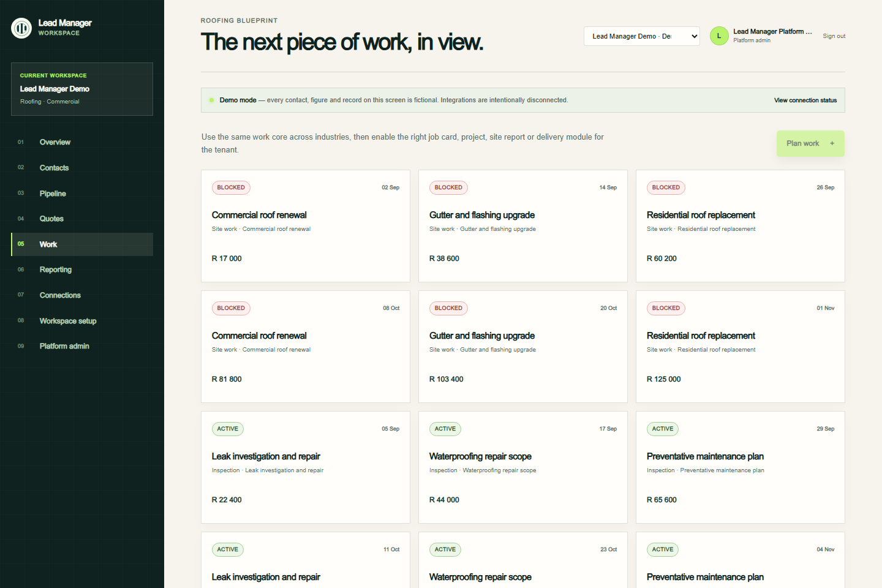Open the Lead Manager Demo workspace dropdown
882x588 pixels.
click(642, 36)
